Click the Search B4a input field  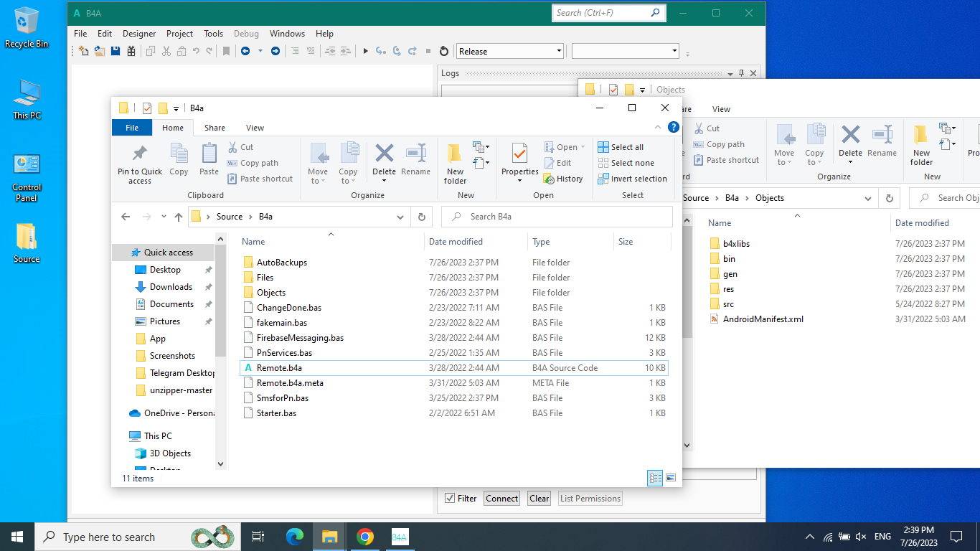coord(557,217)
